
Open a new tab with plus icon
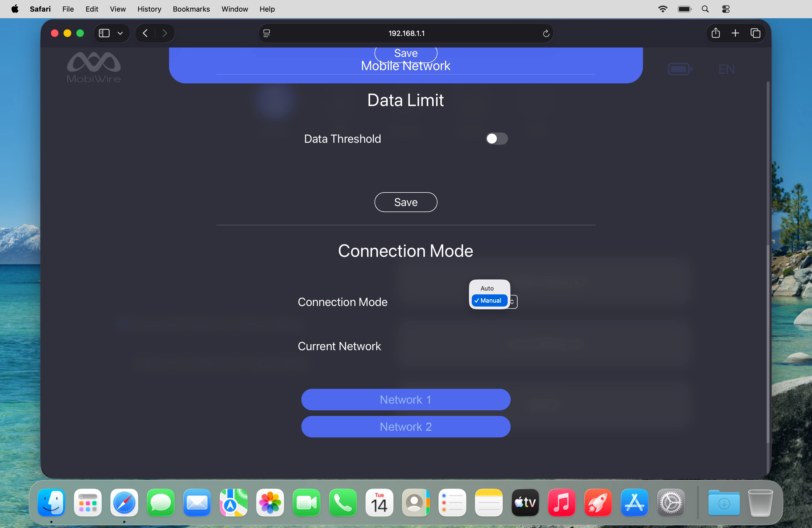coord(735,33)
